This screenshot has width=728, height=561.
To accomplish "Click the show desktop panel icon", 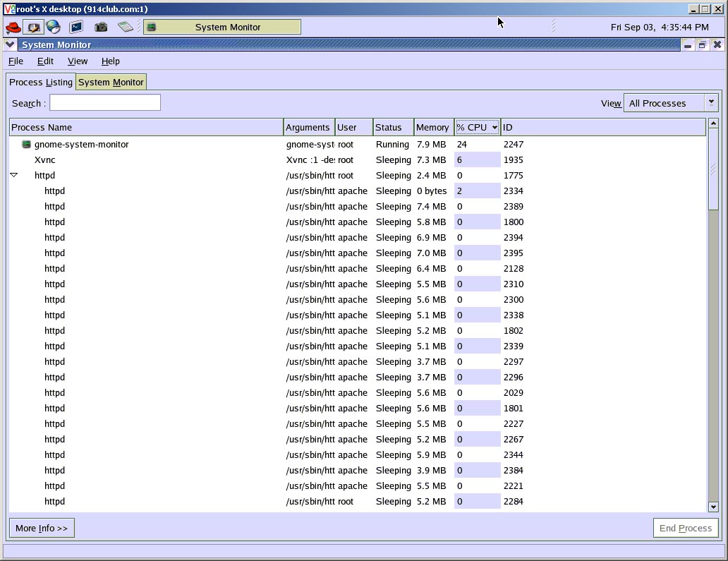I will pyautogui.click(x=33, y=27).
